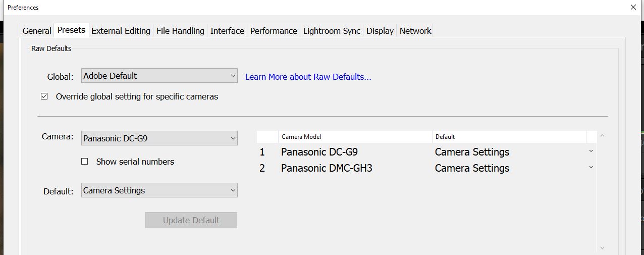
Task: Uncheck Override global setting for specific cameras
Action: pos(44,96)
